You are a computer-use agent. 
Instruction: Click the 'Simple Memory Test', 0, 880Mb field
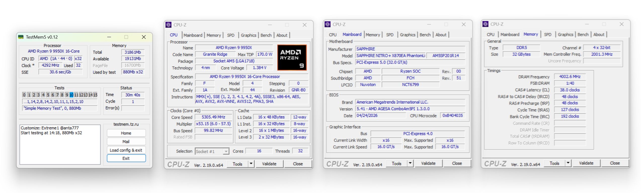[x=60, y=108]
